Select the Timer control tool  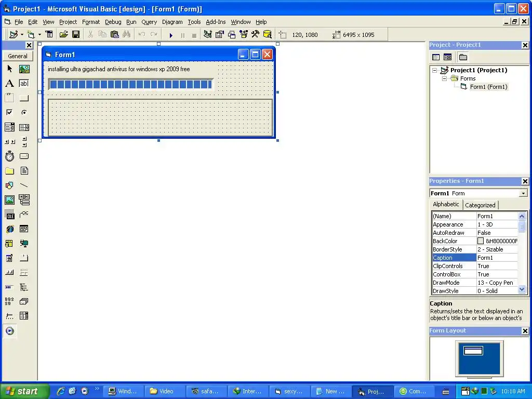pyautogui.click(x=9, y=156)
